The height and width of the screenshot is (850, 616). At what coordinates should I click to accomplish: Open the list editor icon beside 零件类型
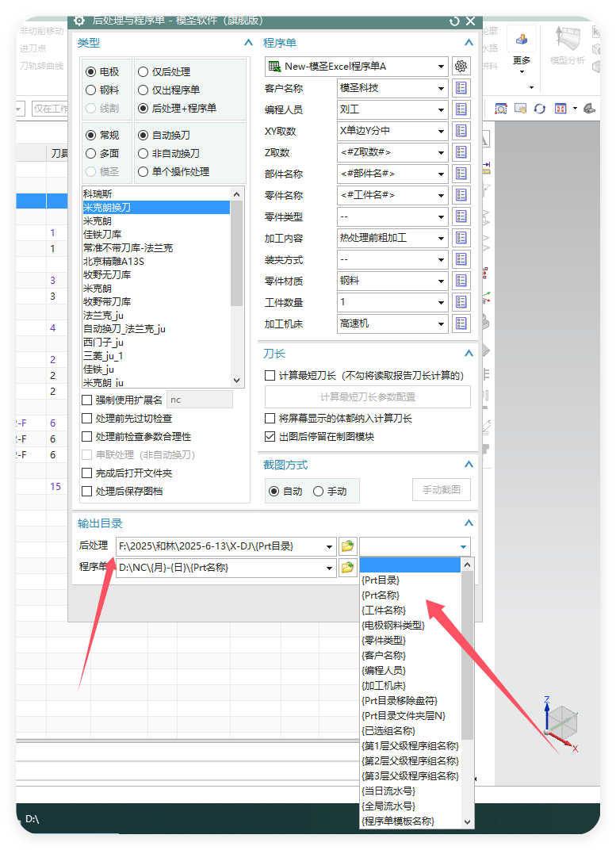(x=461, y=216)
